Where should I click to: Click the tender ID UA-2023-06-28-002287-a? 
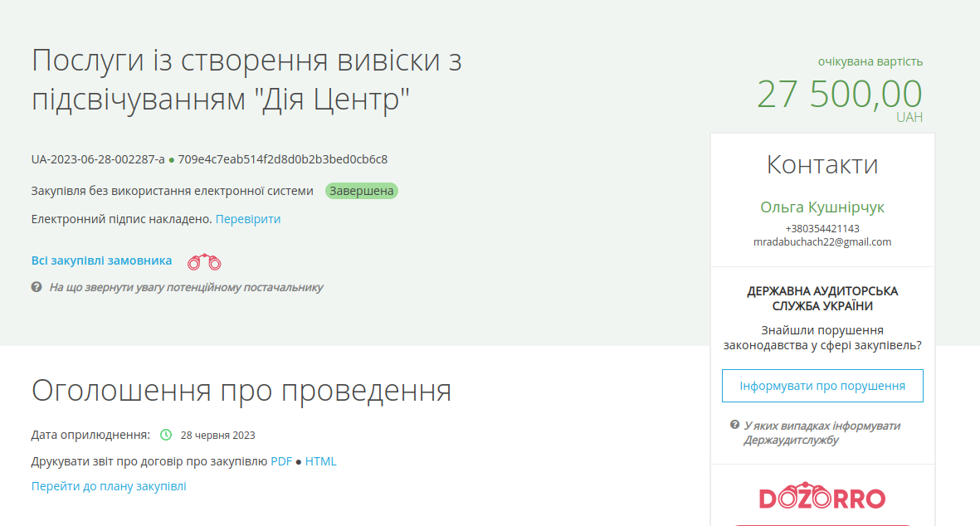(x=98, y=159)
